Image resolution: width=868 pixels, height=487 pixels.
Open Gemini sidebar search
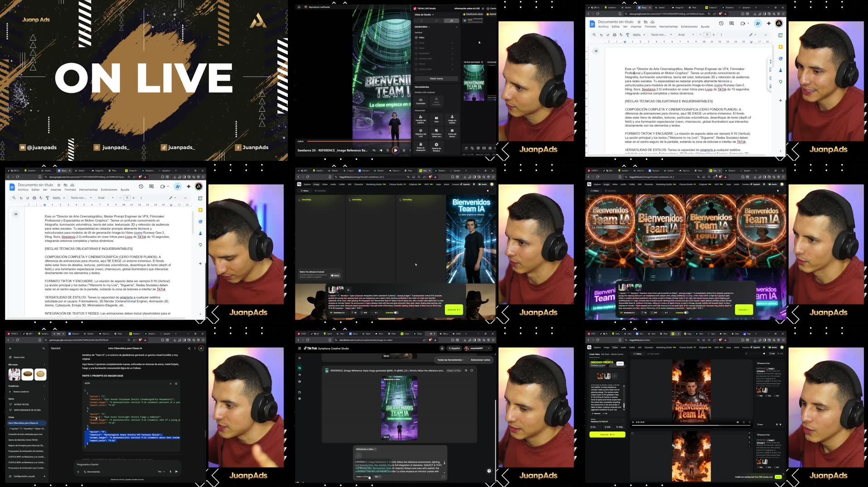tap(44, 348)
